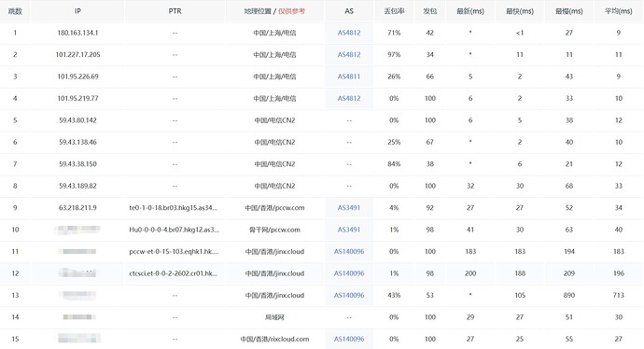
Task: Select the IP 63.218.211.9
Action: (77, 208)
